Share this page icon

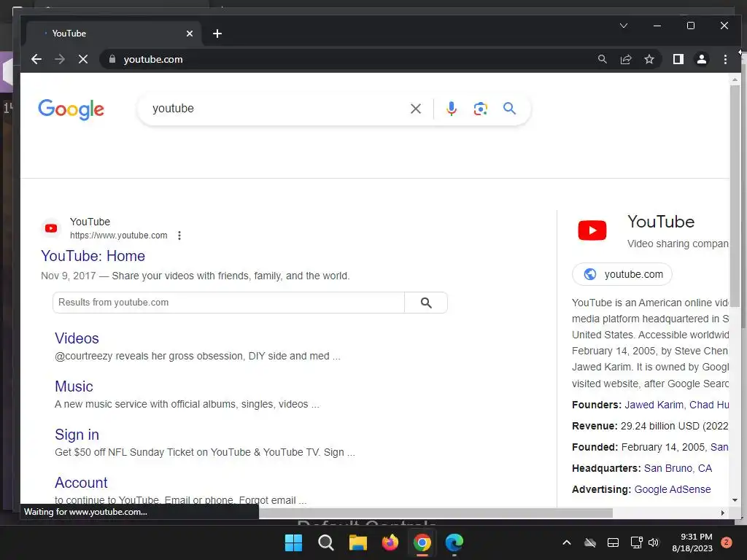[x=625, y=59]
